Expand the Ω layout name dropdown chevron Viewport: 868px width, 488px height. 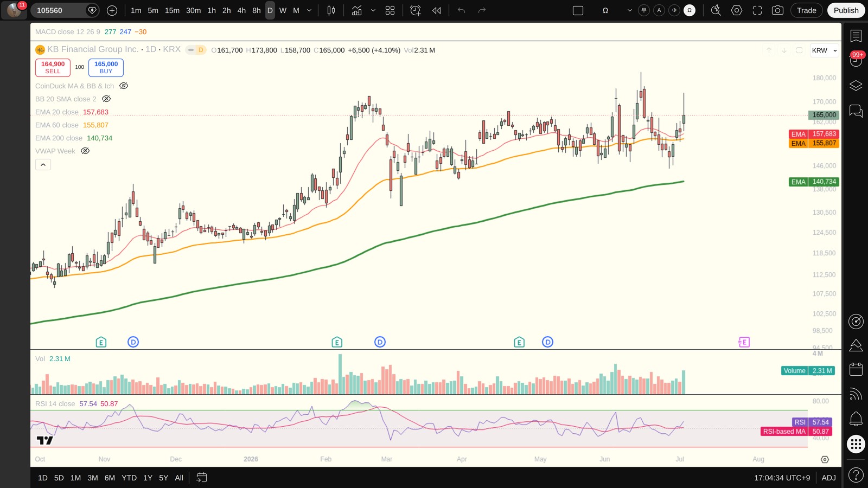coord(629,10)
